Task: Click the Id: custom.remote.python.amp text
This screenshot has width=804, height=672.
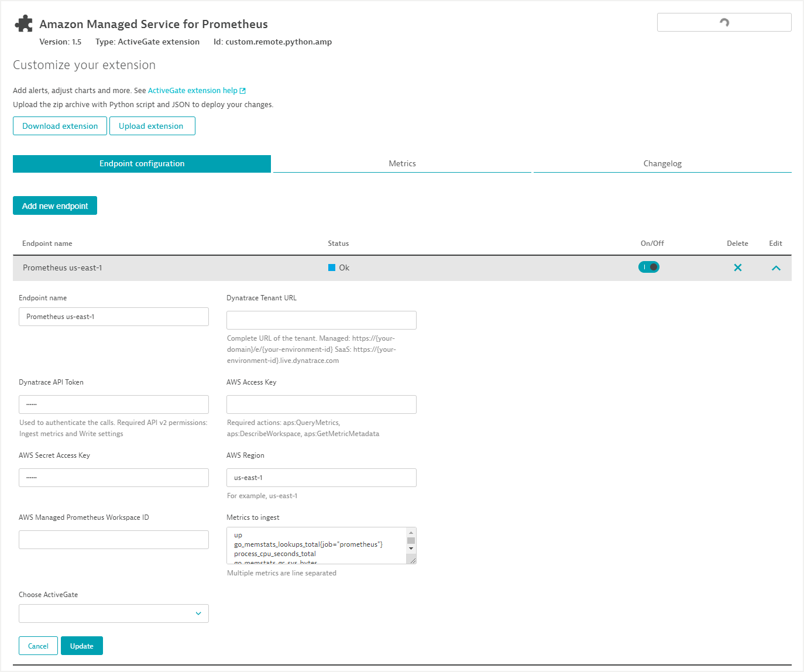Action: point(273,42)
